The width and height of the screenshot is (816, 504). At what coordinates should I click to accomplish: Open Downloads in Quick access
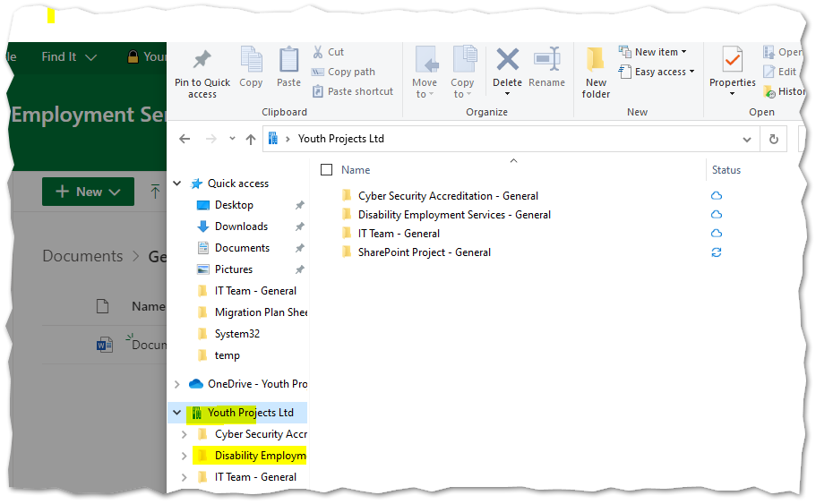pos(241,226)
